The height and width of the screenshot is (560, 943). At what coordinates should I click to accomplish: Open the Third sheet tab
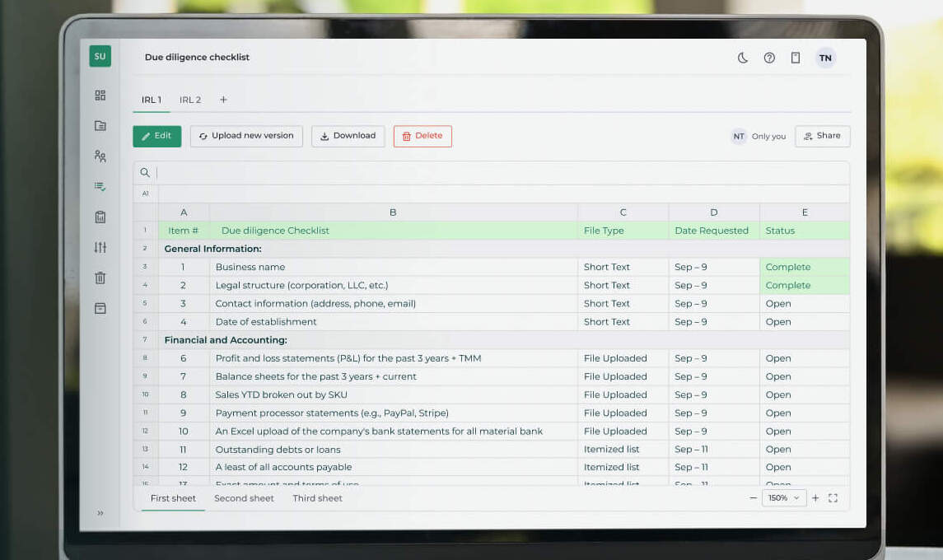(318, 498)
